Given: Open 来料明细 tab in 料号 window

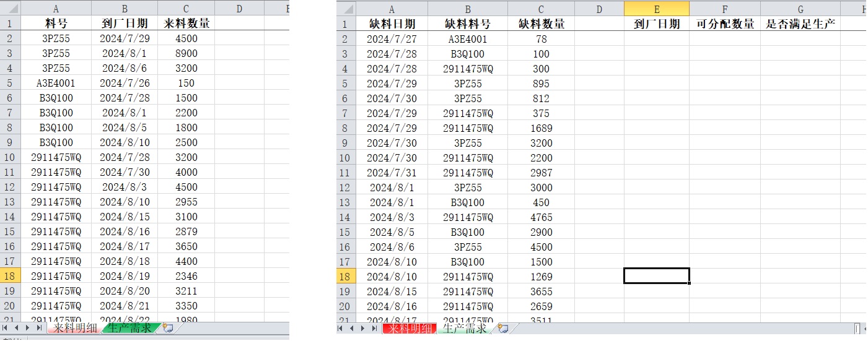Looking at the screenshot, I should pos(75,328).
